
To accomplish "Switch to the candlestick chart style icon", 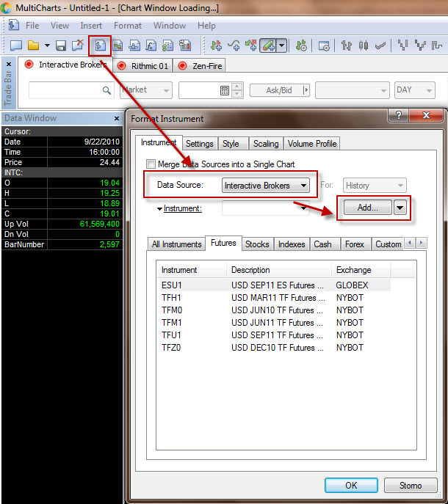I will pos(364,45).
